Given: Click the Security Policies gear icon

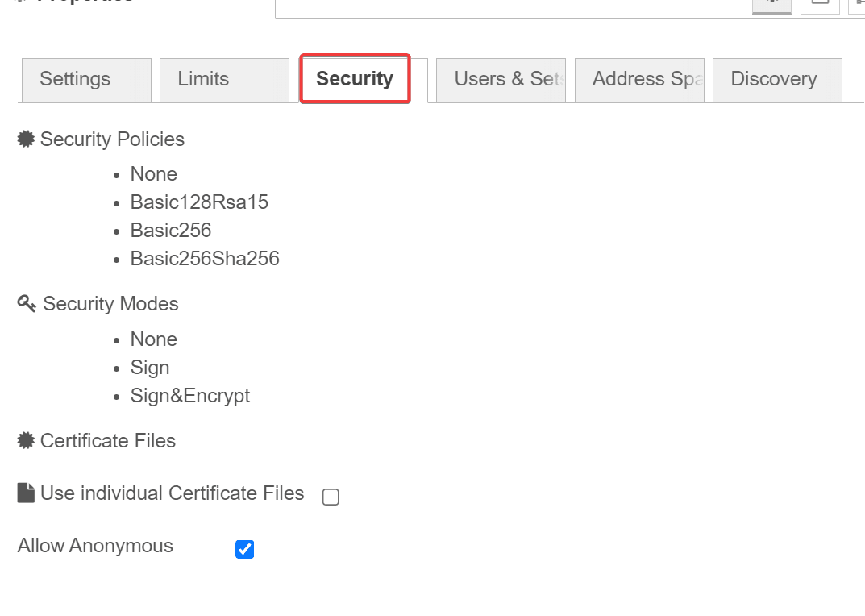Looking at the screenshot, I should pyautogui.click(x=25, y=139).
